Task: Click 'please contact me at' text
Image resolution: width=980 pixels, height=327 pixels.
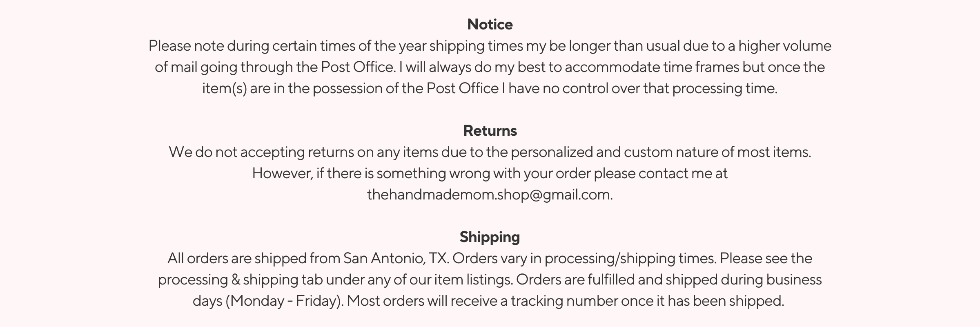Action: pos(661,173)
